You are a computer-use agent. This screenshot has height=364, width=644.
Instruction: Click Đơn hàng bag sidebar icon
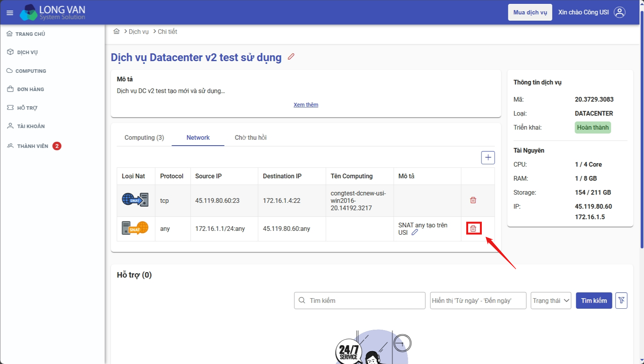coord(10,89)
